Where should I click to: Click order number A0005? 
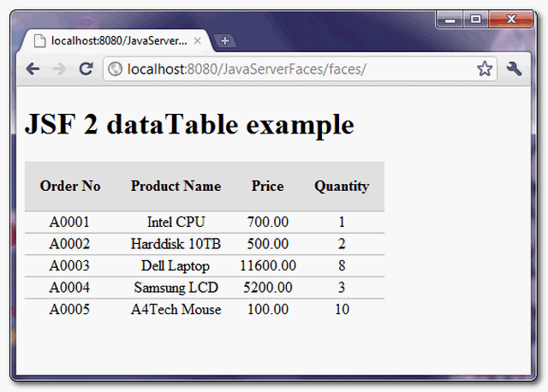69,309
